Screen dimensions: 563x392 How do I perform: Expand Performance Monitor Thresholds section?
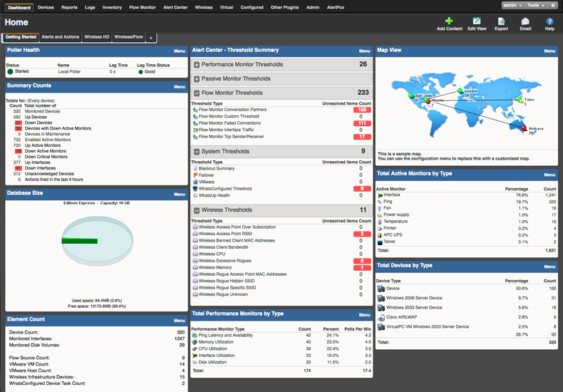pos(197,65)
